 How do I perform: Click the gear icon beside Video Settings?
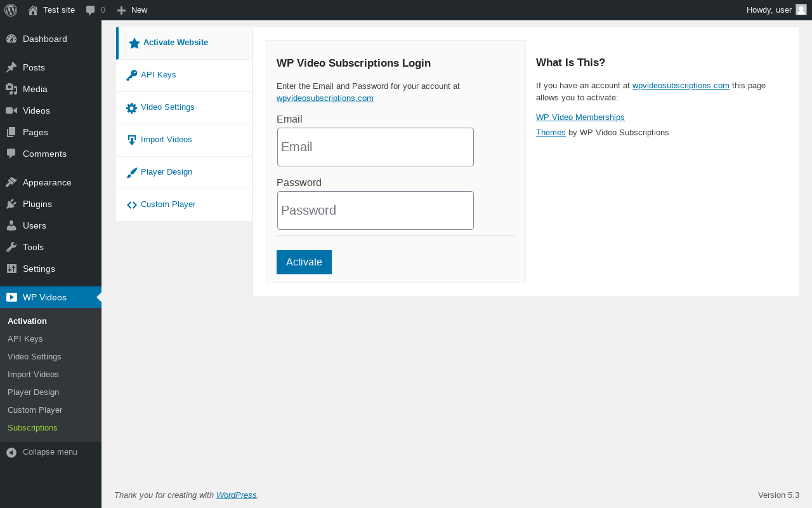click(x=132, y=108)
